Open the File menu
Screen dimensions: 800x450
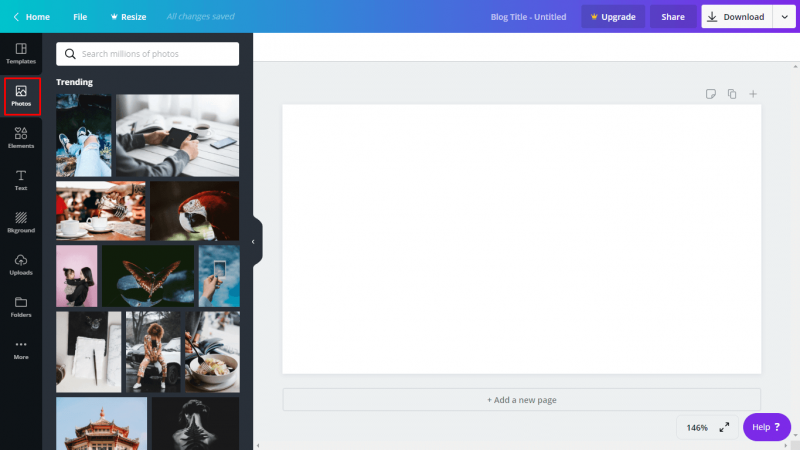[80, 17]
